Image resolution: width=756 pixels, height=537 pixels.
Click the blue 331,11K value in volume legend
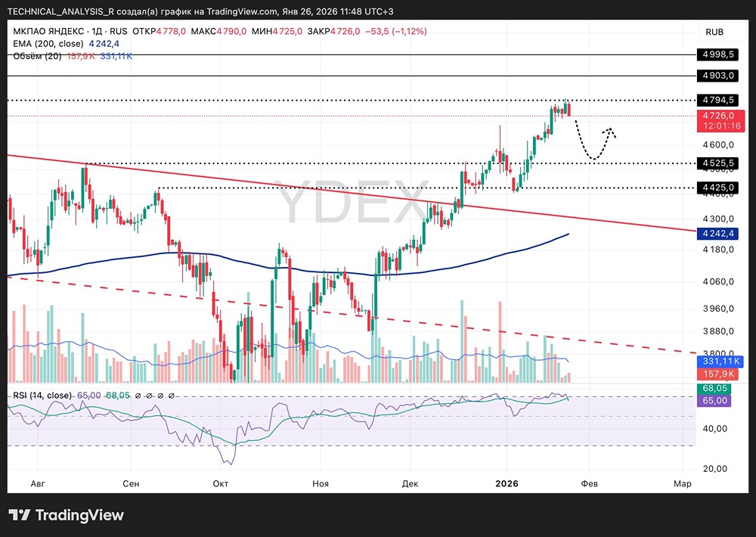pyautogui.click(x=116, y=57)
